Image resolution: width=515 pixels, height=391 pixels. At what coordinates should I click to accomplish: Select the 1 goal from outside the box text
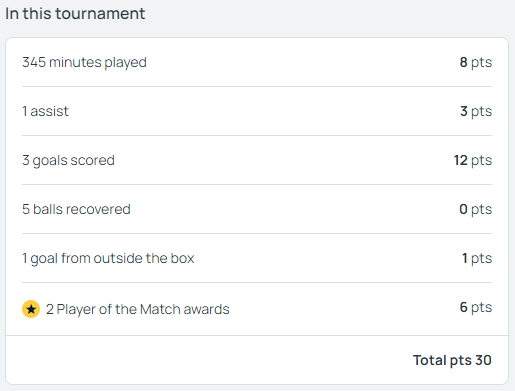click(108, 259)
